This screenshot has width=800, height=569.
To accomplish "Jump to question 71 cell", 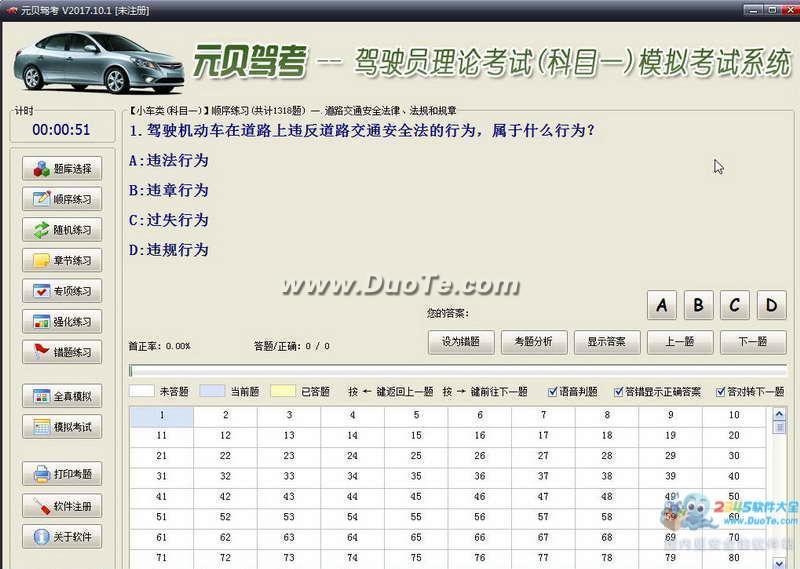I will [162, 558].
